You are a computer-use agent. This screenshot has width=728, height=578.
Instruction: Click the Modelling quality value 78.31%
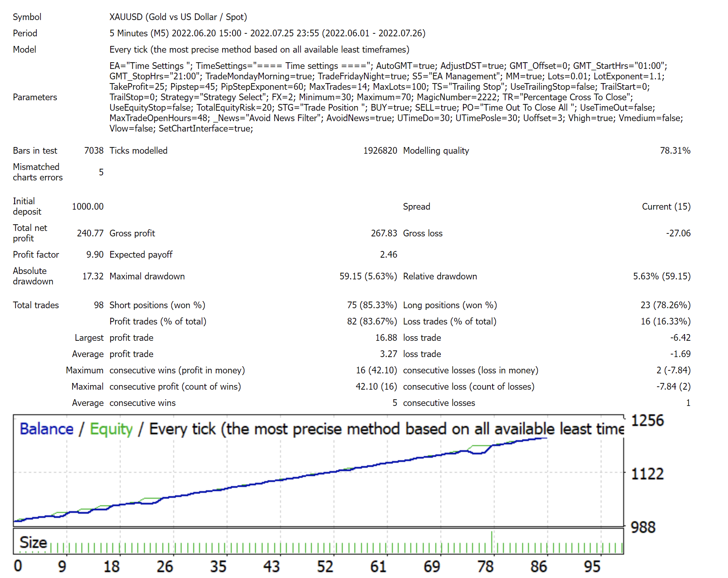pos(675,151)
